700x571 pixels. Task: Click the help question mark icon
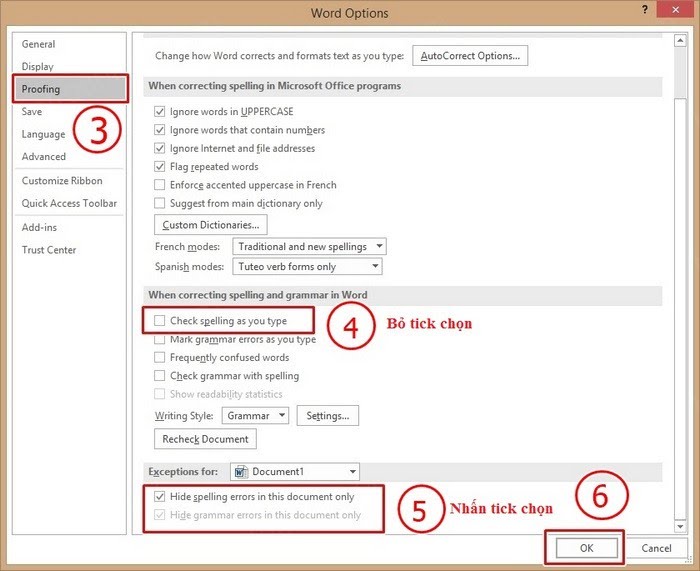tap(645, 10)
